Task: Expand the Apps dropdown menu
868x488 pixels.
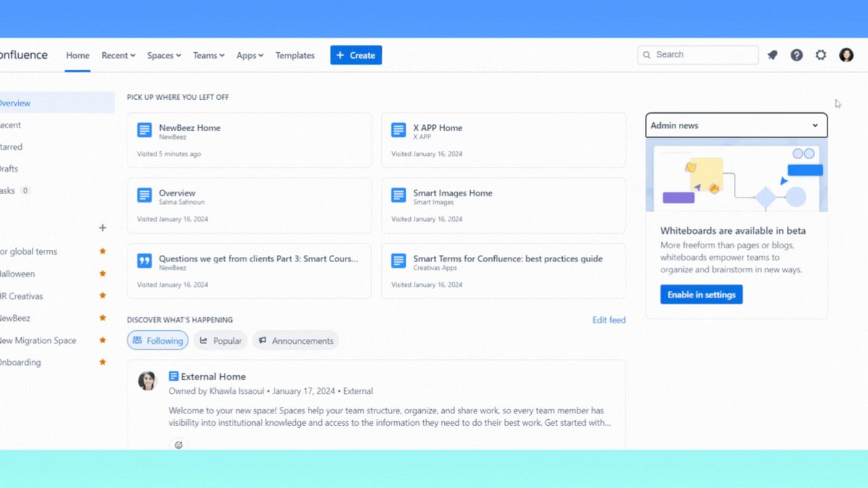Action: click(250, 55)
